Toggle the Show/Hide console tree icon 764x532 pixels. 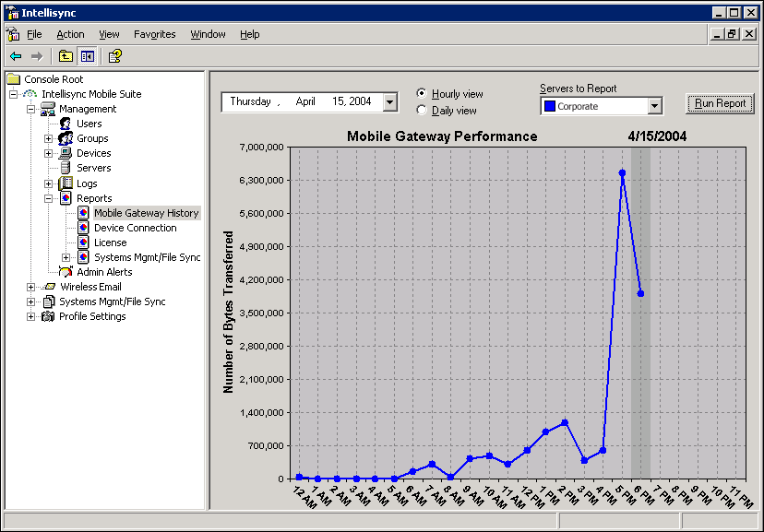88,56
